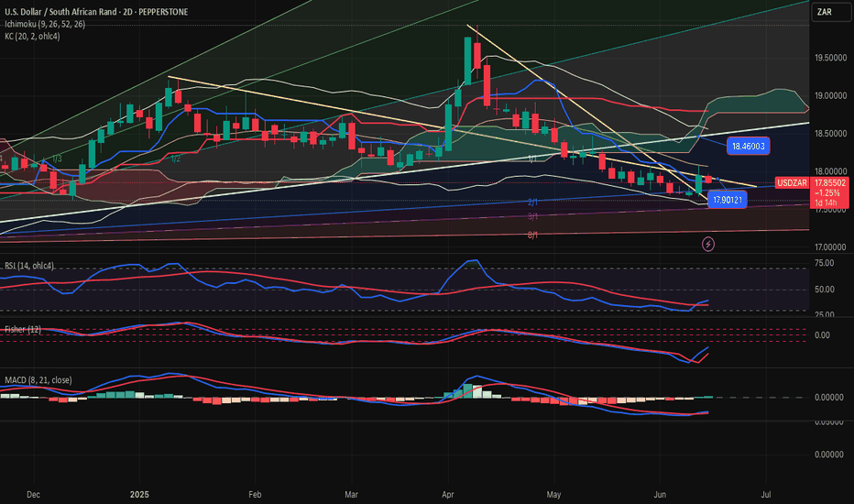Screen dimensions: 854x504
Task: Select the 17.90121 blue price label
Action: pos(728,200)
